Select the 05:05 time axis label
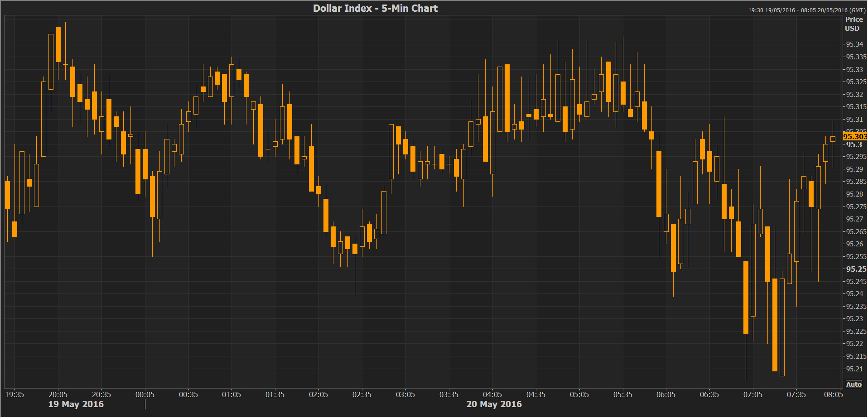This screenshot has height=418, width=868. pyautogui.click(x=579, y=394)
